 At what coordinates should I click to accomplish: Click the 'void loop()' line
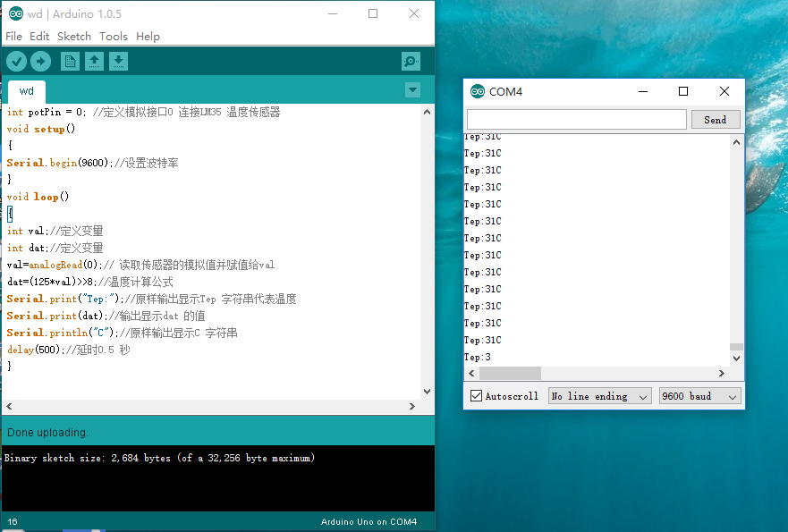[x=38, y=197]
